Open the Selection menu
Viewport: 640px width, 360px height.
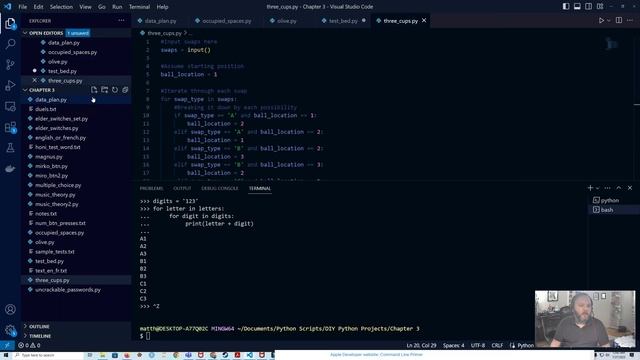coord(61,7)
